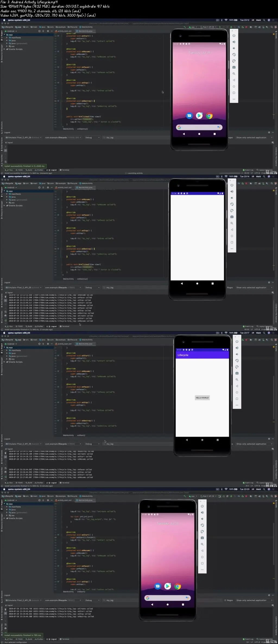Click 'Install successfully finished in 793 ms.' popup
Image resolution: width=278 pixels, height=644 pixels.
(x=23, y=635)
